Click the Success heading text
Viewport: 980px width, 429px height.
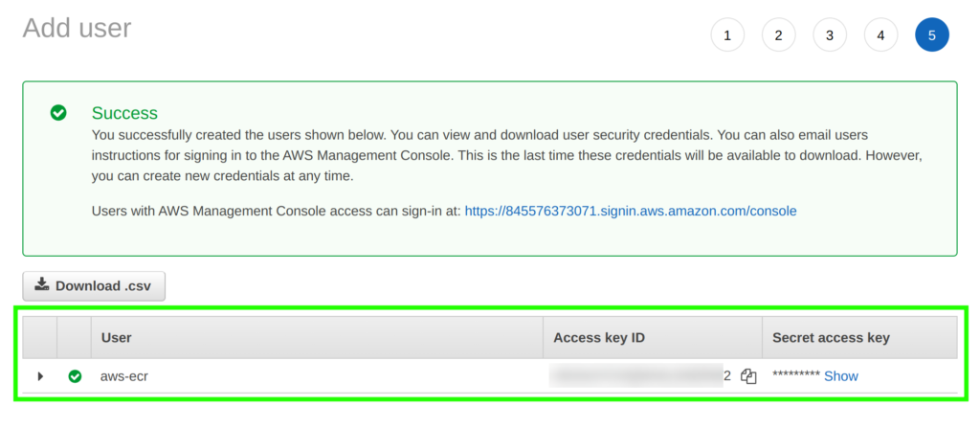[x=124, y=113]
